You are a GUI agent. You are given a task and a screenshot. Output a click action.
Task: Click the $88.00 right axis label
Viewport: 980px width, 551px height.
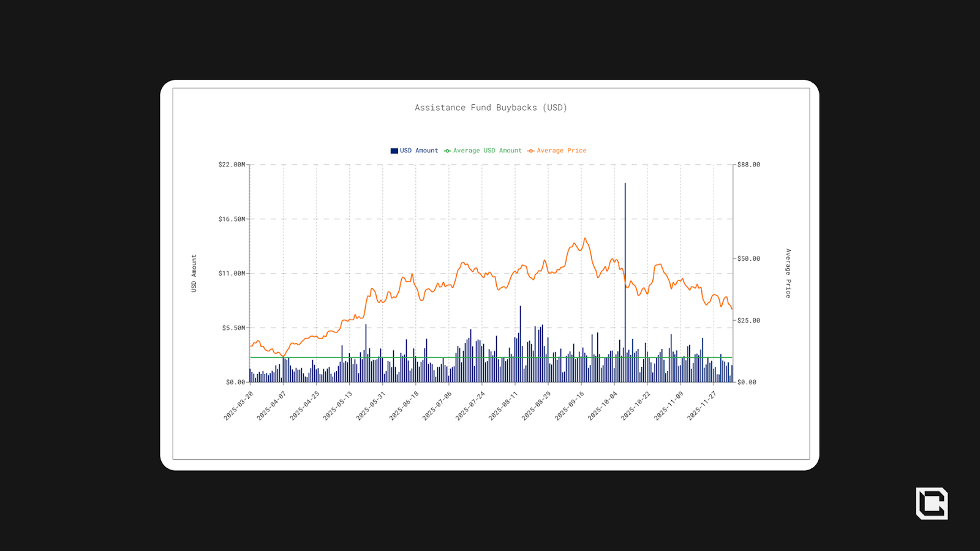[x=748, y=165]
